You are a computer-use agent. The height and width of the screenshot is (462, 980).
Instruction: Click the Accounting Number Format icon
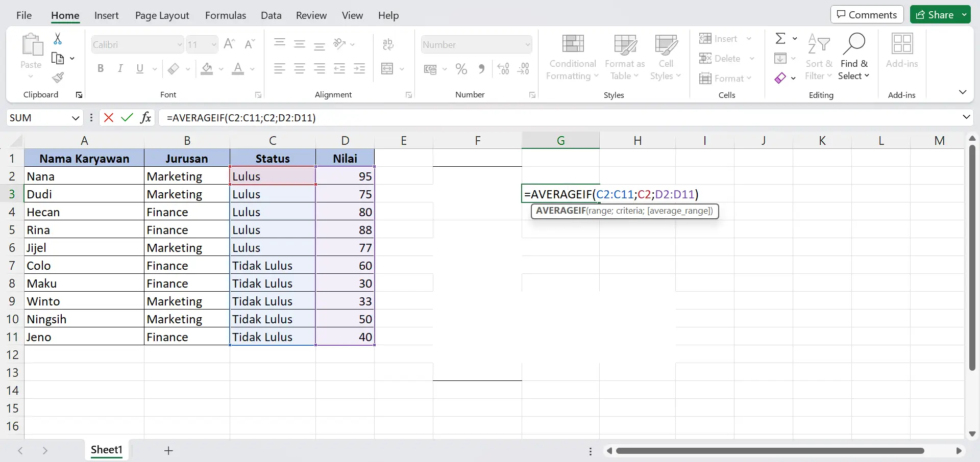point(430,69)
